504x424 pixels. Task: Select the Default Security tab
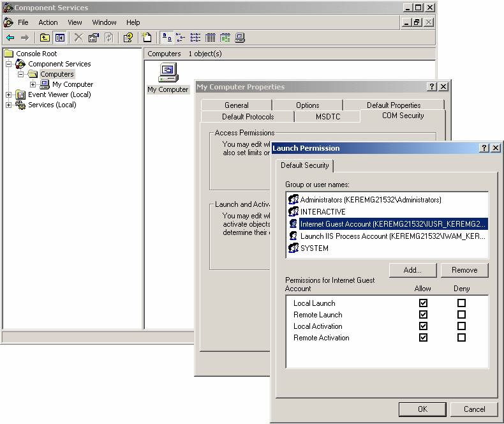click(x=305, y=165)
